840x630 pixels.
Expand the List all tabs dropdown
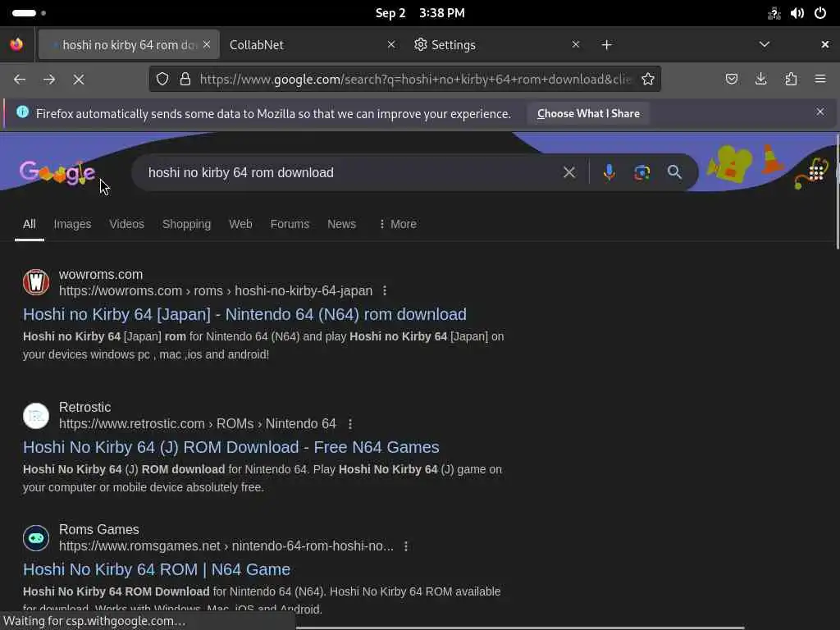pos(765,44)
